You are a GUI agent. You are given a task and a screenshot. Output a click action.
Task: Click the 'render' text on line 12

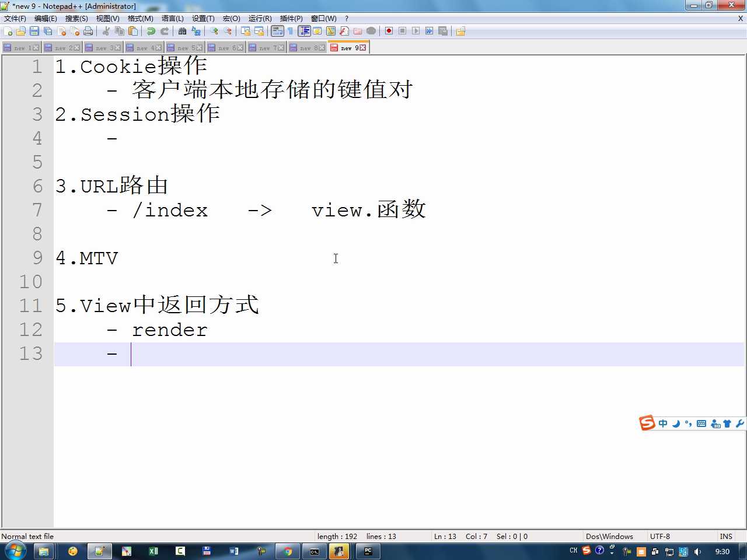coord(170,330)
